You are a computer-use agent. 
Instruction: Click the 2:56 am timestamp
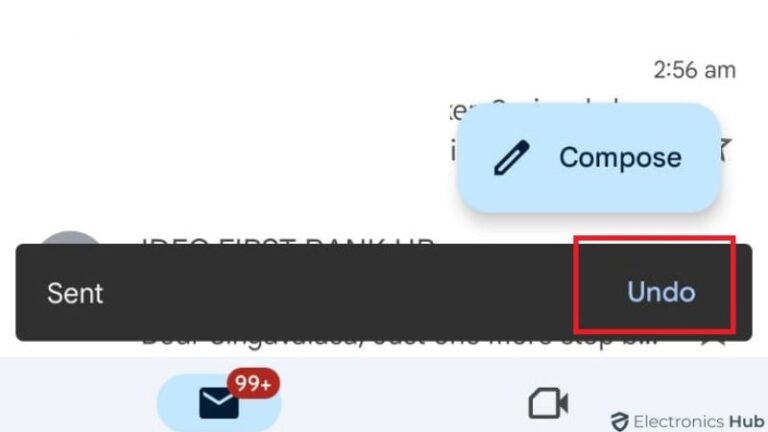[x=694, y=70]
